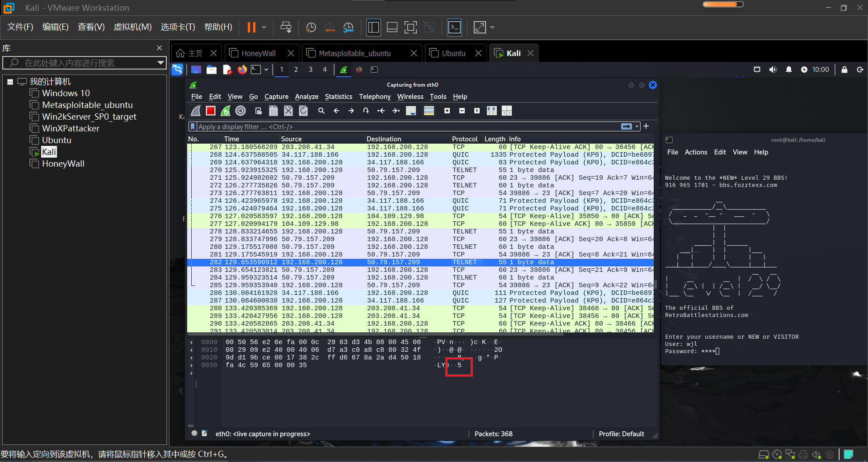Close the capture file in Wireshark
This screenshot has height=462, width=868.
[x=288, y=111]
